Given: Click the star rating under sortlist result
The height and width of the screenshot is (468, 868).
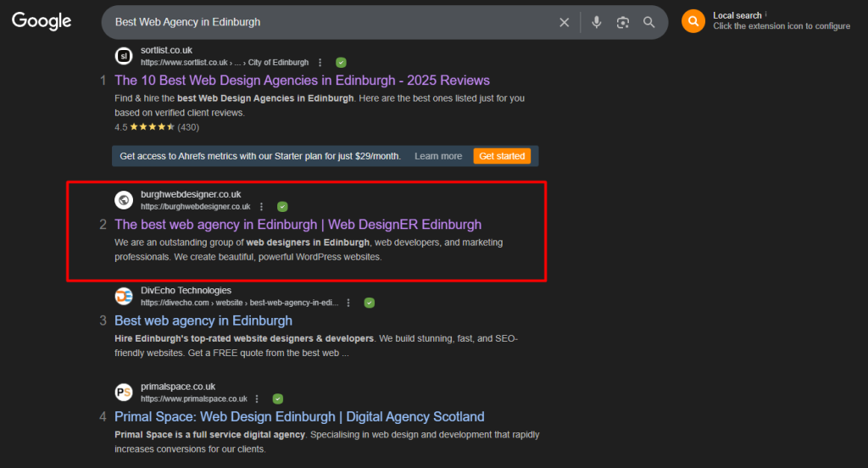Looking at the screenshot, I should 151,127.
